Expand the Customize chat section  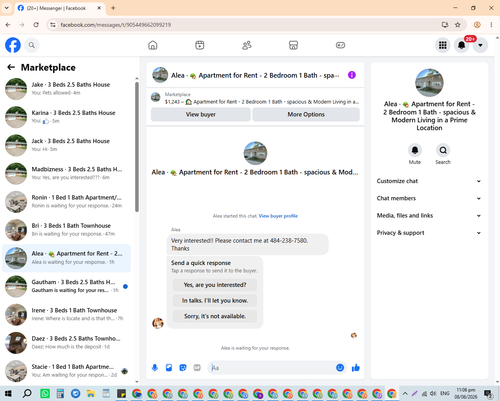pos(429,181)
